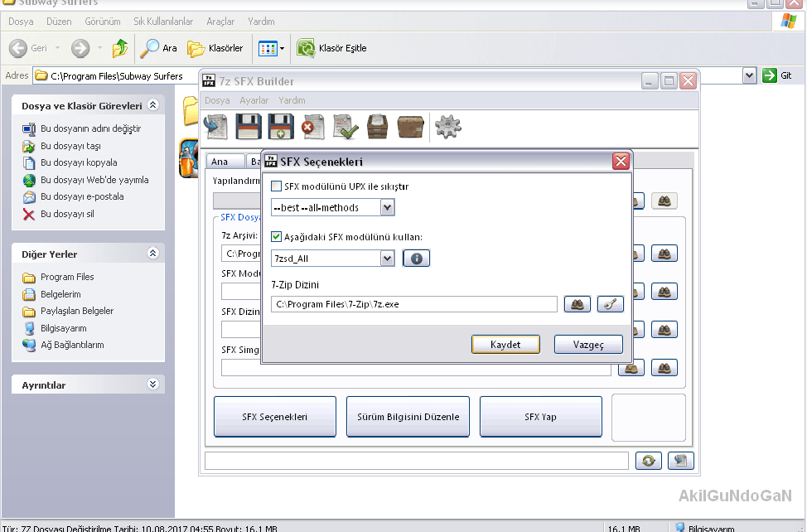This screenshot has height=532, width=807.
Task: Uncheck Aşağıdaki SFX modülünü kullan option
Action: 277,237
